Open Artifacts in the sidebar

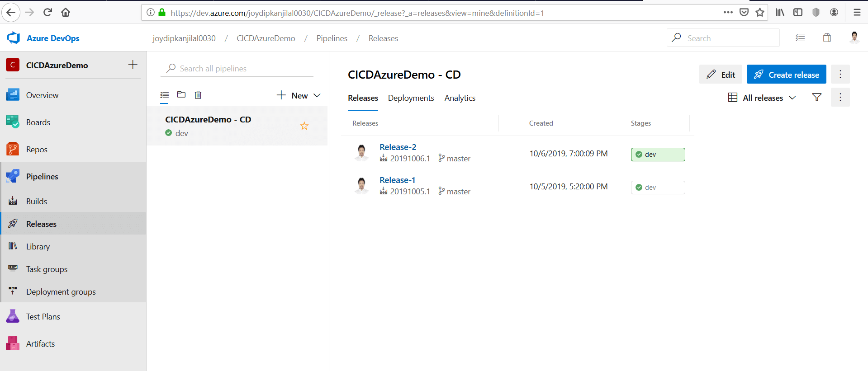pyautogui.click(x=73, y=343)
